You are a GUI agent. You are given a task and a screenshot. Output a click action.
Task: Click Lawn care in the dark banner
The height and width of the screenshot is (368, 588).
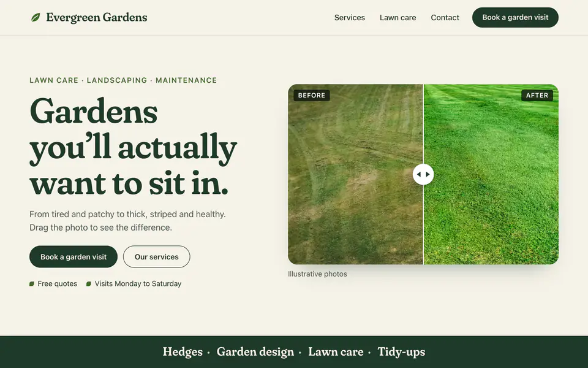[336, 352]
